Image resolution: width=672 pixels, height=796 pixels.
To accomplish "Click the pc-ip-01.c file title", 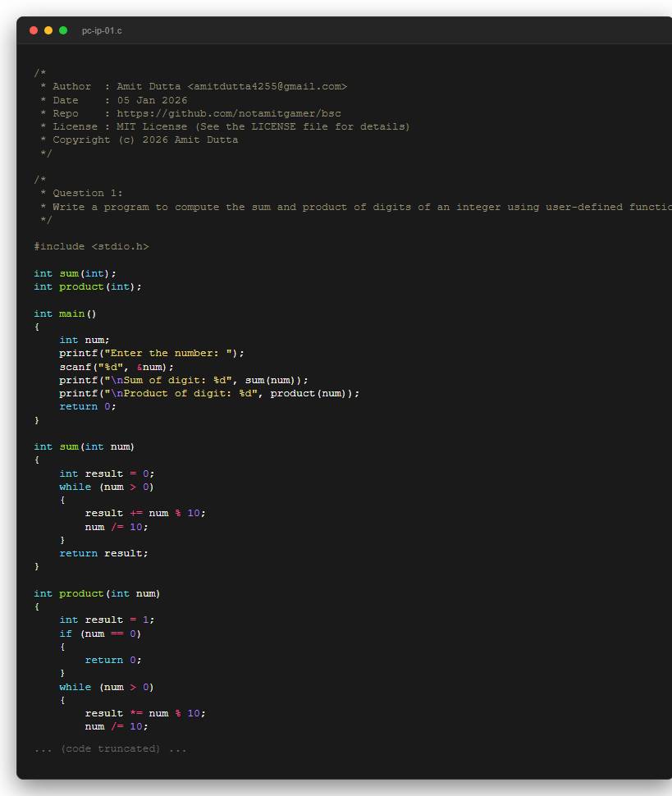I will tap(102, 31).
